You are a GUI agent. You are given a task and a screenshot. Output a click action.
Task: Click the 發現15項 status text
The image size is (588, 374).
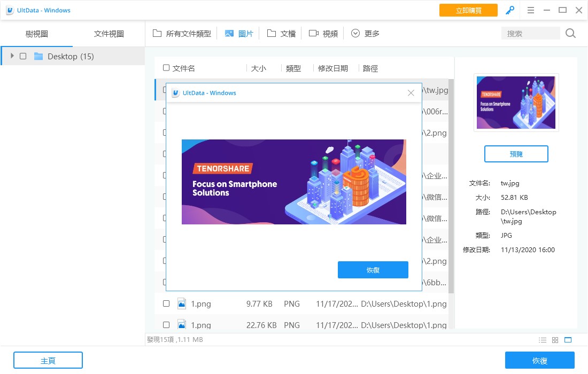(175, 339)
